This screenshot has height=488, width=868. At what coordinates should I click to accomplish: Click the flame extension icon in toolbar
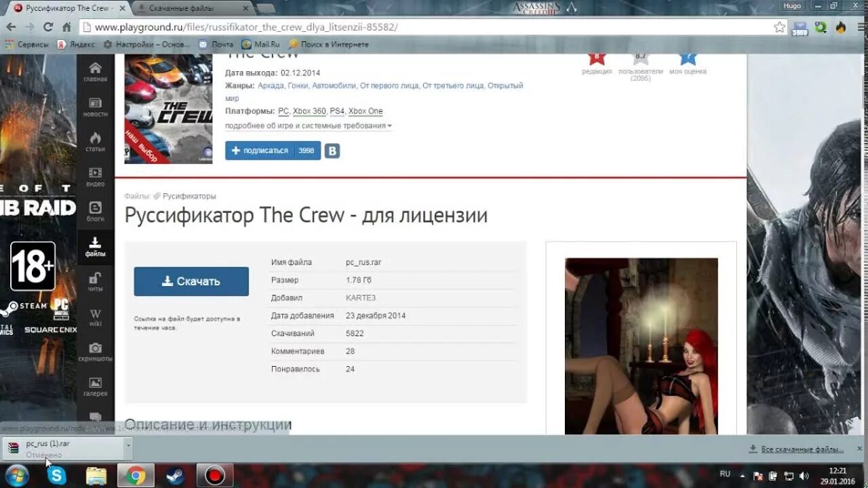842,27
